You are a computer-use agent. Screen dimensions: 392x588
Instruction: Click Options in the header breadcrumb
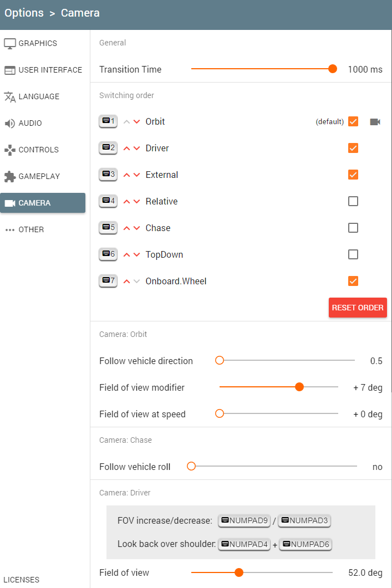[24, 13]
